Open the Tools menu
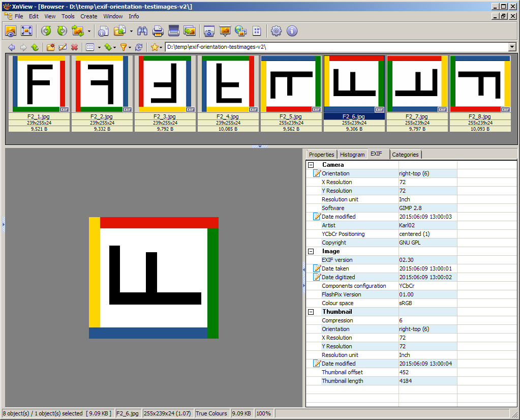Image resolution: width=520 pixels, height=420 pixels. click(68, 16)
